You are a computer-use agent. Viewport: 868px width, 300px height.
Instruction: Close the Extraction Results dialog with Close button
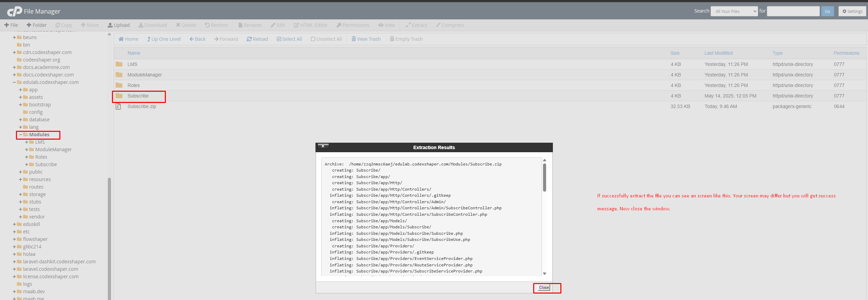pyautogui.click(x=544, y=287)
